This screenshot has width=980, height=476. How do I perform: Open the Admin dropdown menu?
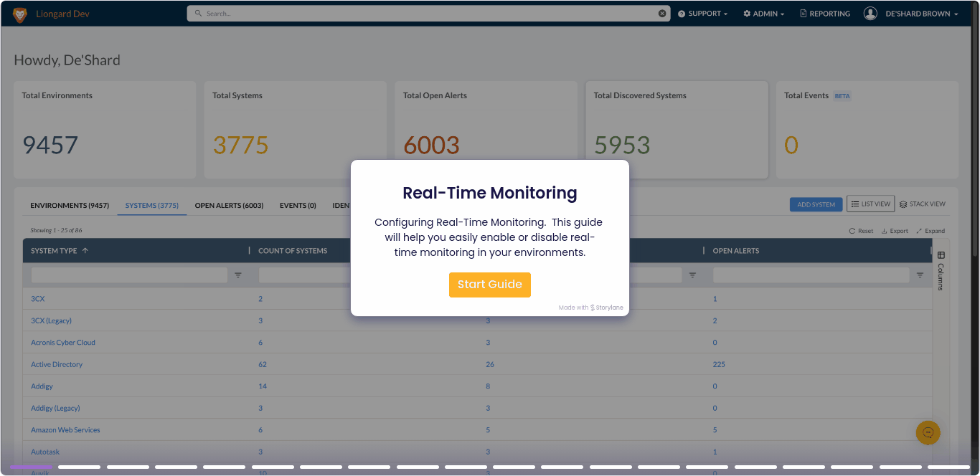(764, 14)
